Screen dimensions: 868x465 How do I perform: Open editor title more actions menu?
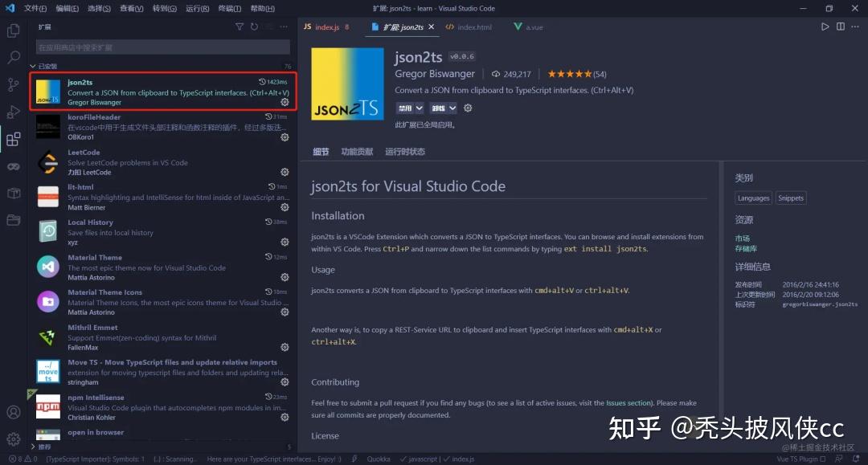coord(855,27)
